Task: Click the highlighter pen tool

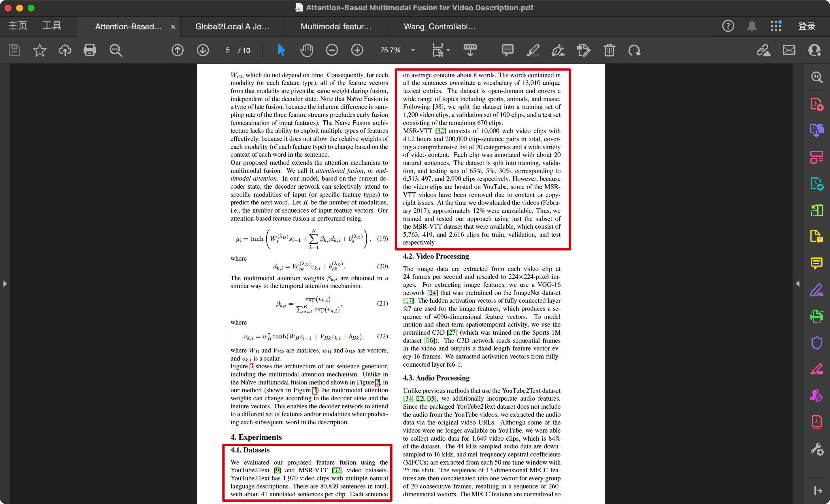Action: click(x=533, y=50)
